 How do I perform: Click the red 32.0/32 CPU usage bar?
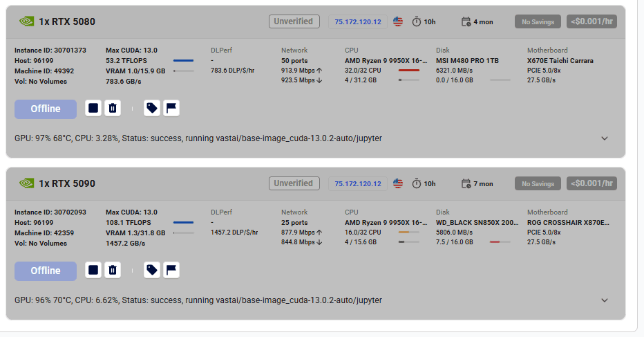click(x=408, y=71)
